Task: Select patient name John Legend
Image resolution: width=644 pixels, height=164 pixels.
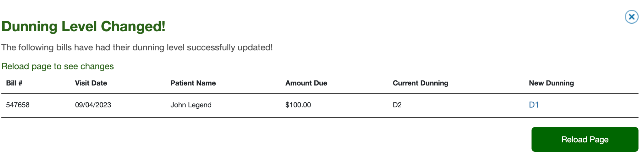Action: (x=191, y=105)
